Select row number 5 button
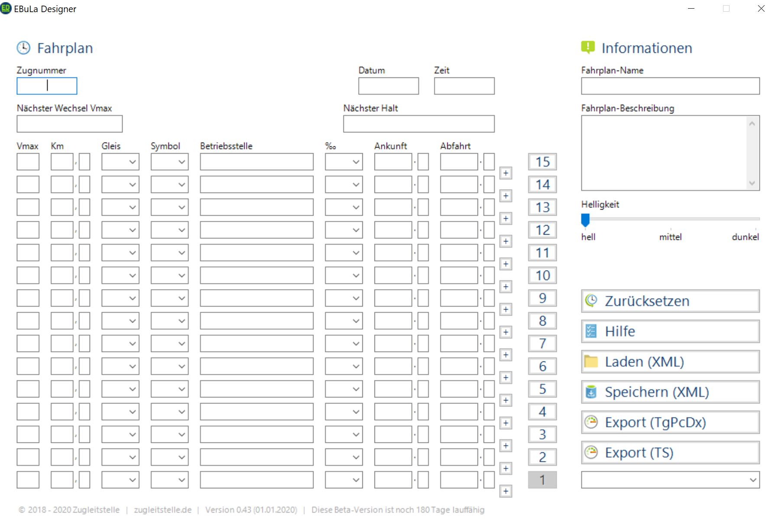 (x=542, y=389)
